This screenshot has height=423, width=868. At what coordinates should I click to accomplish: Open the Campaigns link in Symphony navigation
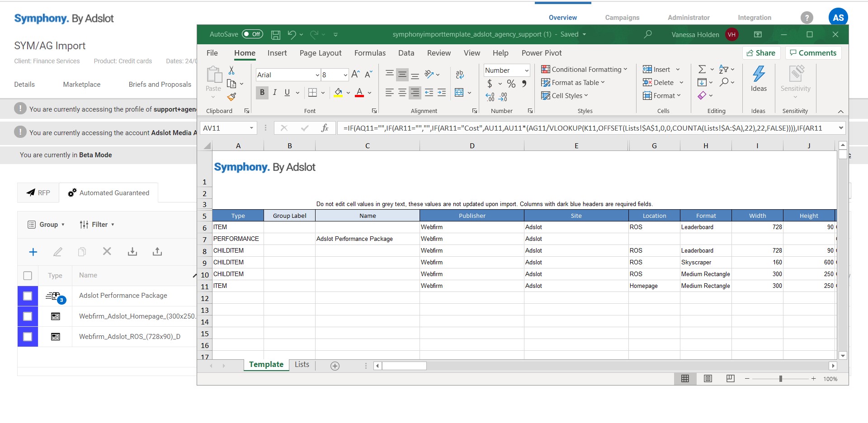pos(622,18)
